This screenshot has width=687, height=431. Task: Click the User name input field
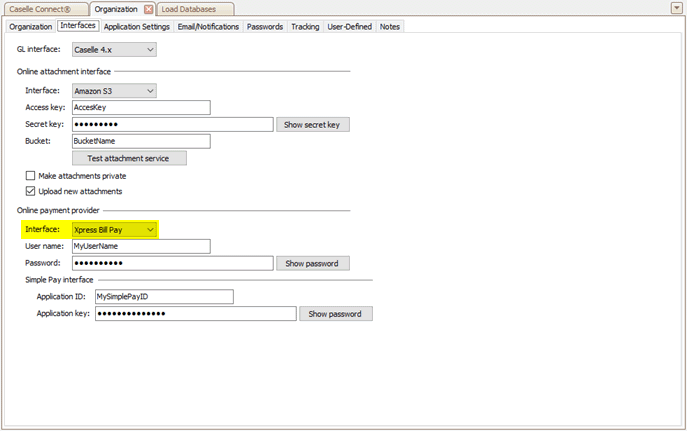[141, 246]
